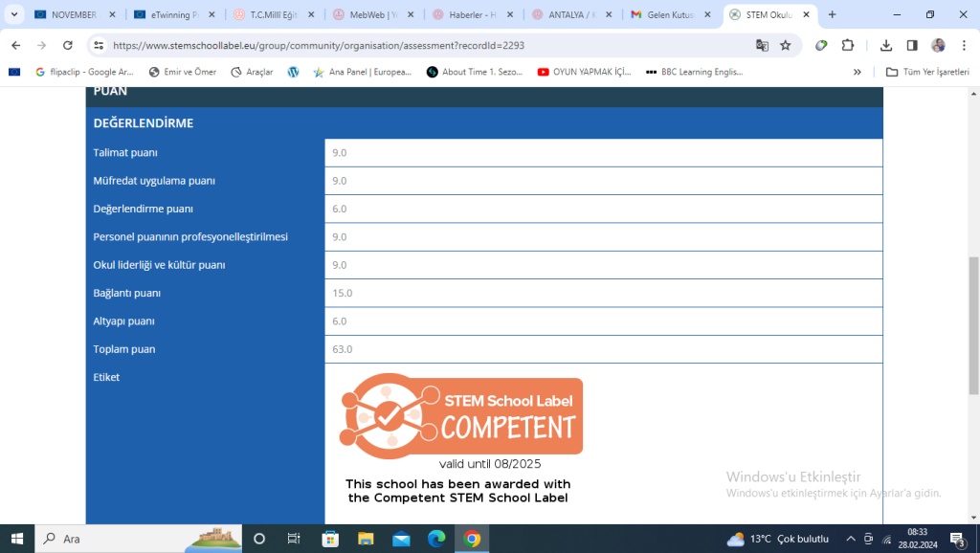Image resolution: width=980 pixels, height=553 pixels.
Task: Click the Bağlantı puanı field showing 15.0
Action: 603,293
